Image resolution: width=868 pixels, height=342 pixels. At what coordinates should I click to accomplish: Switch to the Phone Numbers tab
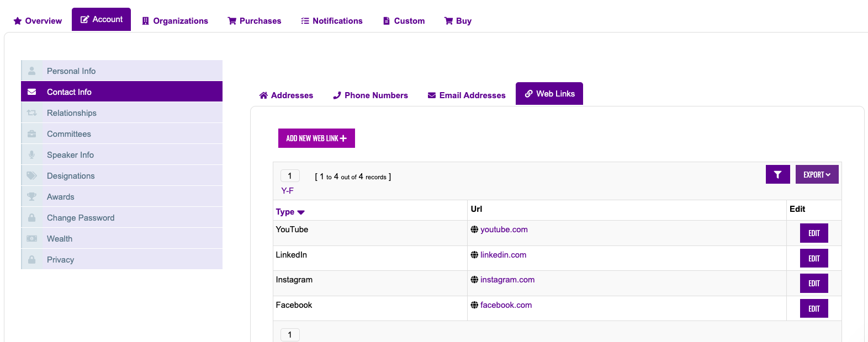pyautogui.click(x=371, y=95)
